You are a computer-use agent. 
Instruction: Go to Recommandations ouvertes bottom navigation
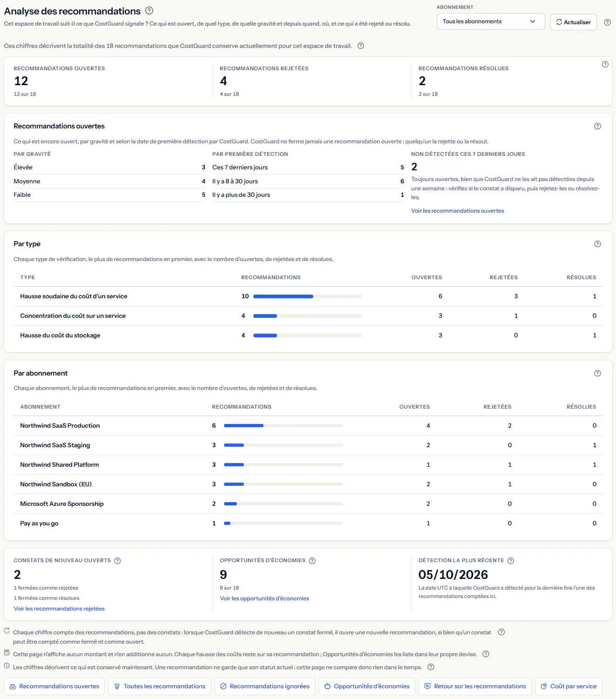pyautogui.click(x=54, y=686)
